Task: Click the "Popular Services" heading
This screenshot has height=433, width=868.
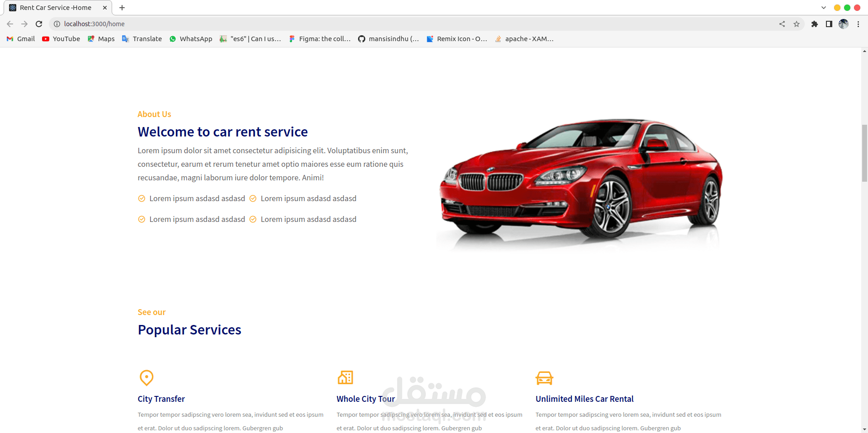Action: pyautogui.click(x=189, y=330)
